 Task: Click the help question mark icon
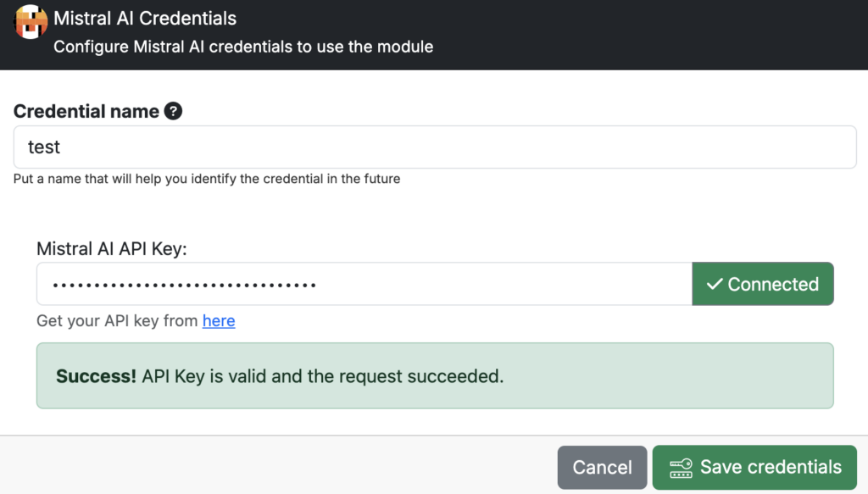(173, 111)
